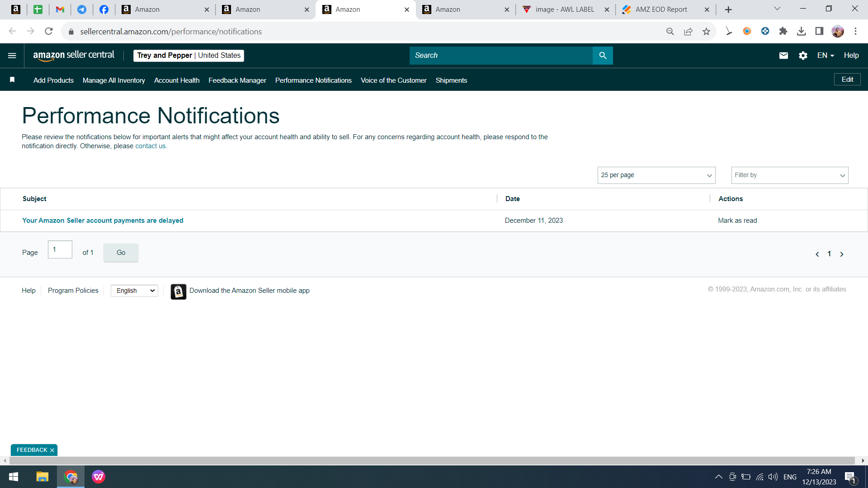Image resolution: width=868 pixels, height=488 pixels.
Task: Click the Chrome icon in the taskbar
Action: pos(71,477)
